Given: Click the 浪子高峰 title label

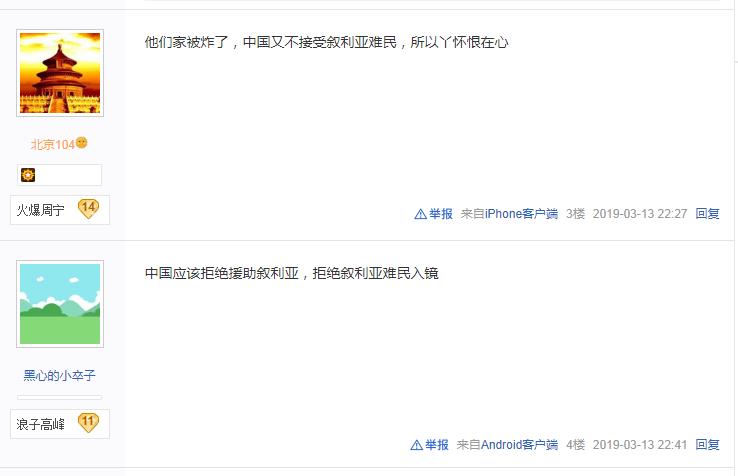Looking at the screenshot, I should (x=40, y=424).
